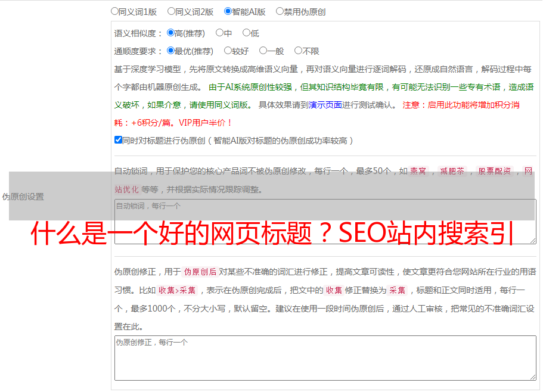The height and width of the screenshot is (392, 543).
Task: Choose the 同义词2版 radio option
Action: tap(172, 11)
